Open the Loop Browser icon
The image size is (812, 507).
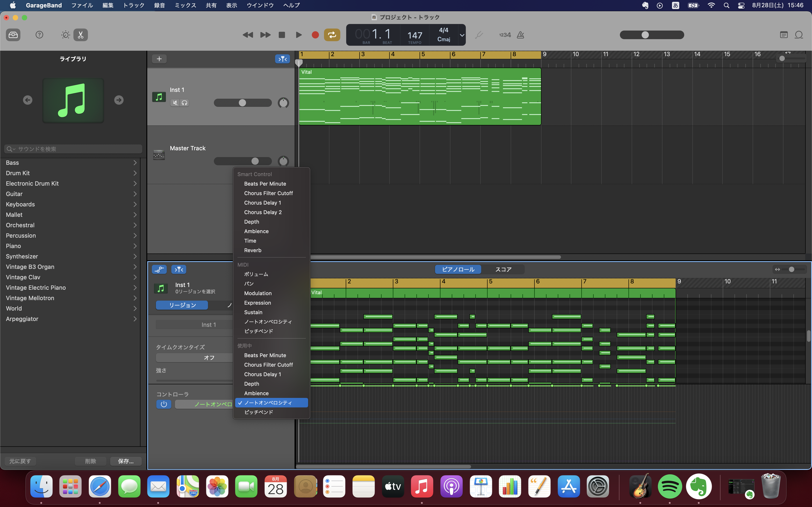(799, 35)
